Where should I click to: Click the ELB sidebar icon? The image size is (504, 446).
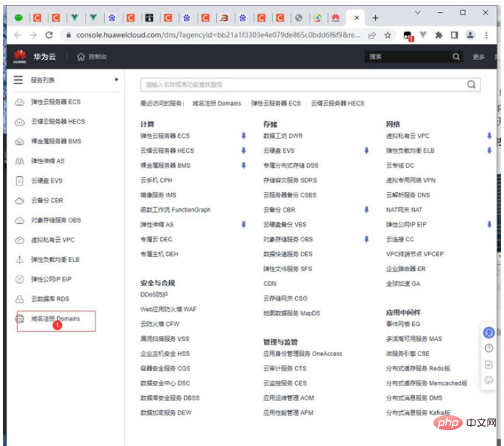coord(20,260)
